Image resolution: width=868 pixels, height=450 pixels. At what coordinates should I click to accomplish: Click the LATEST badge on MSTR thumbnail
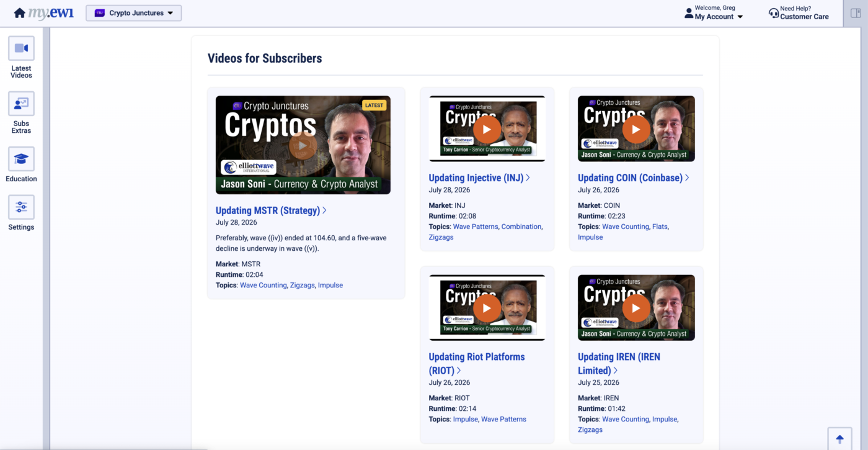click(x=374, y=106)
